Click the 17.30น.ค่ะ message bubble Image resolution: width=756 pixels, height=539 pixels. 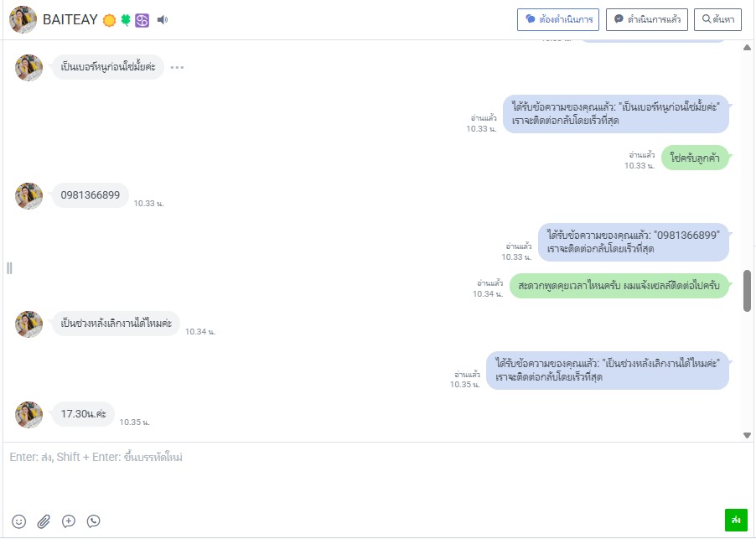pyautogui.click(x=84, y=414)
